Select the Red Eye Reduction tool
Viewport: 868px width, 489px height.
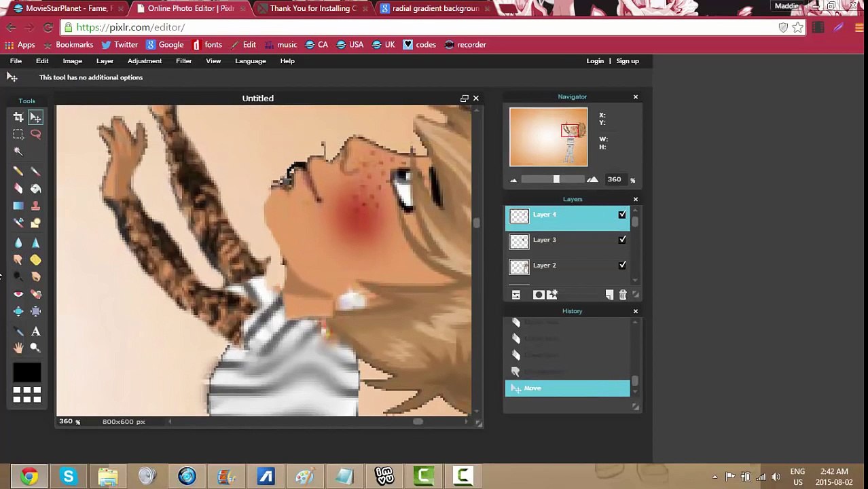tap(18, 294)
